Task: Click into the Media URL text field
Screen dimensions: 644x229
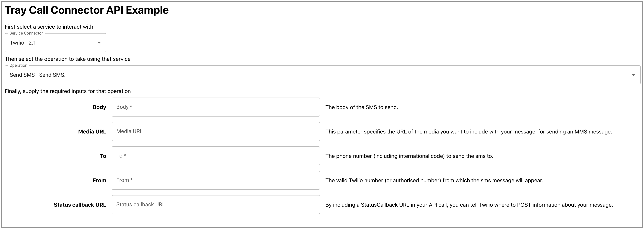Action: click(215, 131)
